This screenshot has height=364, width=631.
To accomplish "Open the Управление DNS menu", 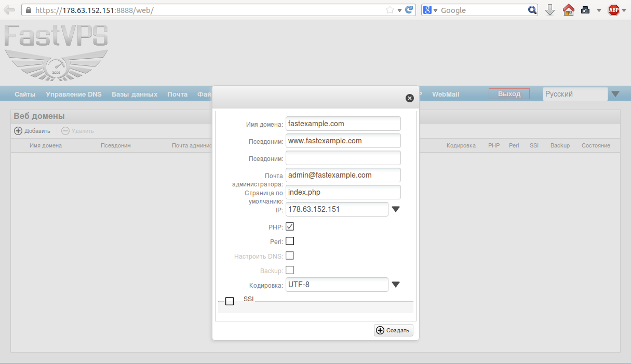I will click(74, 95).
